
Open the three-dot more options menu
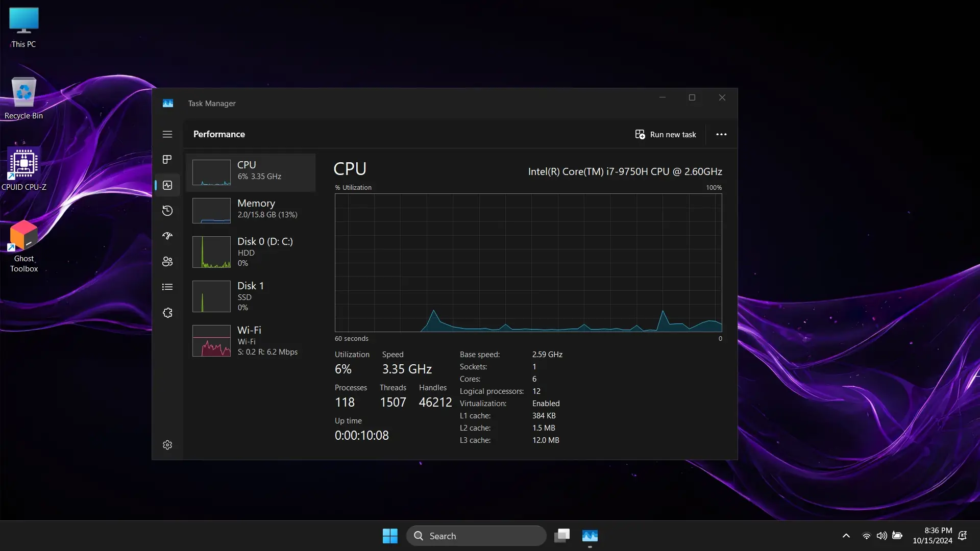coord(721,134)
